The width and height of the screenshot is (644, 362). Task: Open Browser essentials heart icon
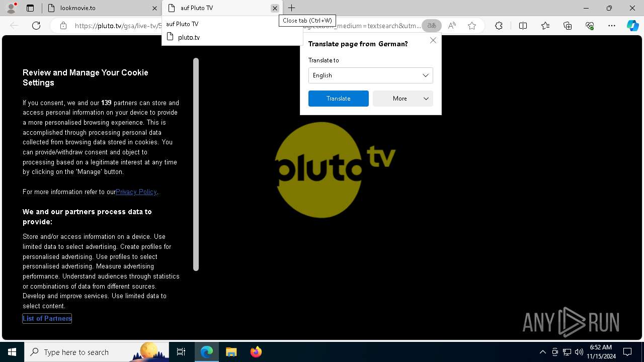click(x=590, y=26)
